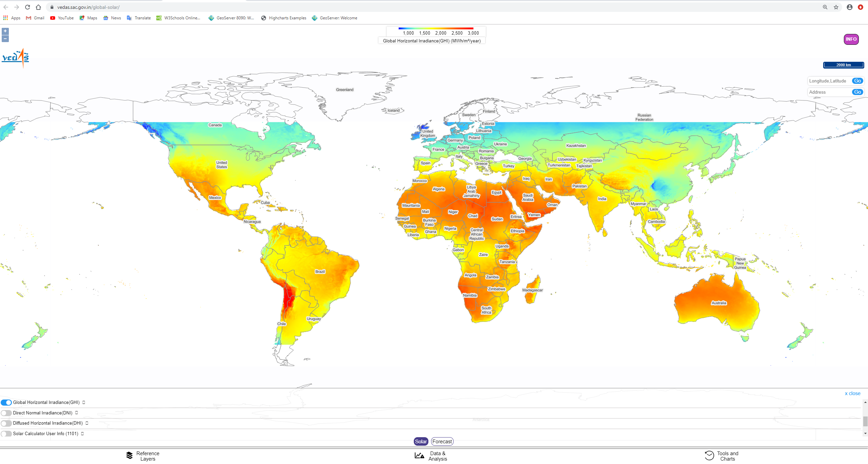Click Go next to Longitude,Latitude field

point(857,81)
